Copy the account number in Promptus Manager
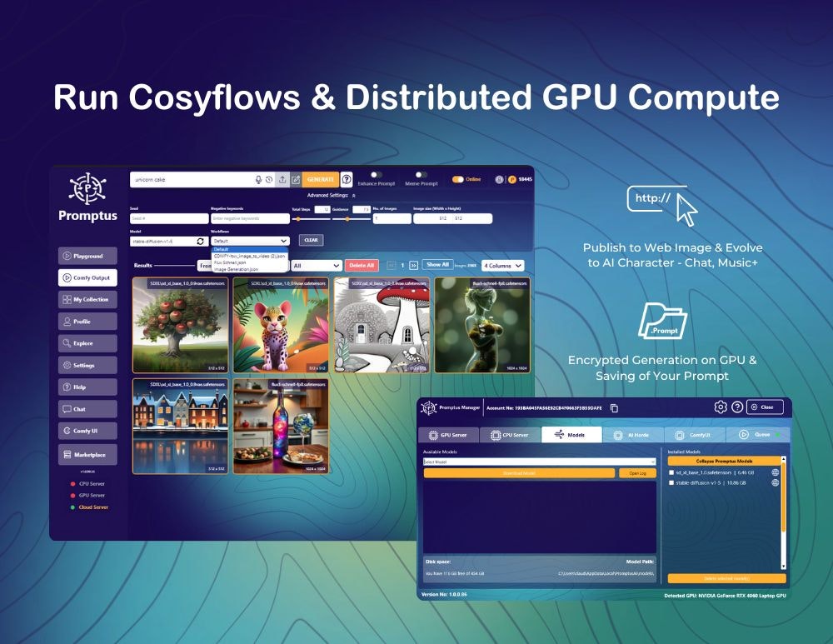833x644 pixels. tap(614, 408)
